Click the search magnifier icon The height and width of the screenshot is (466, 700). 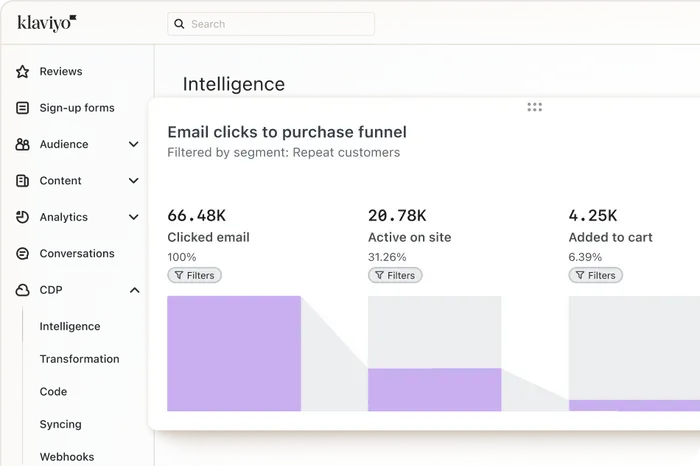coord(179,24)
